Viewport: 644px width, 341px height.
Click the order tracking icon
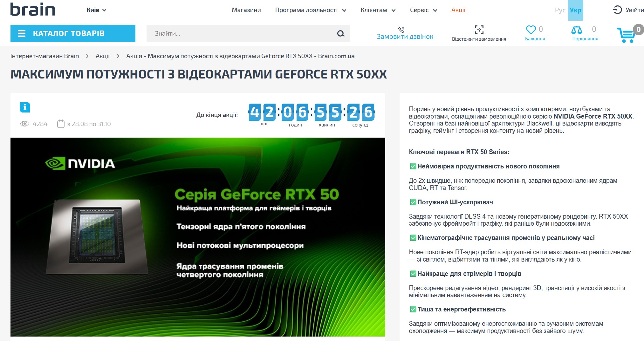[x=479, y=30]
